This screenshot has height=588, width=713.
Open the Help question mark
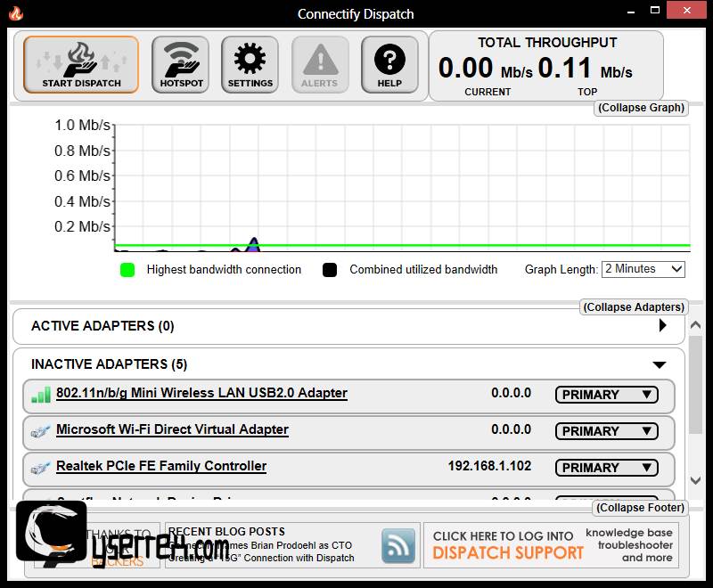tap(389, 65)
